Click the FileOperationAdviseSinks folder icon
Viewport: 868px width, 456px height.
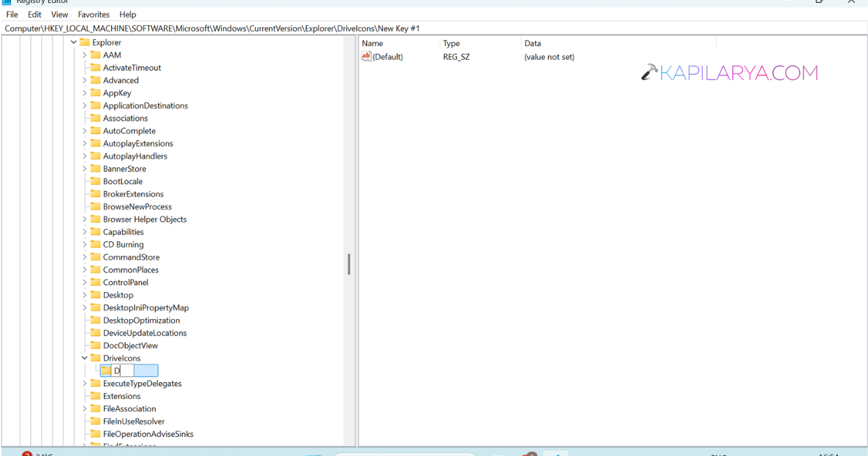tap(96, 434)
